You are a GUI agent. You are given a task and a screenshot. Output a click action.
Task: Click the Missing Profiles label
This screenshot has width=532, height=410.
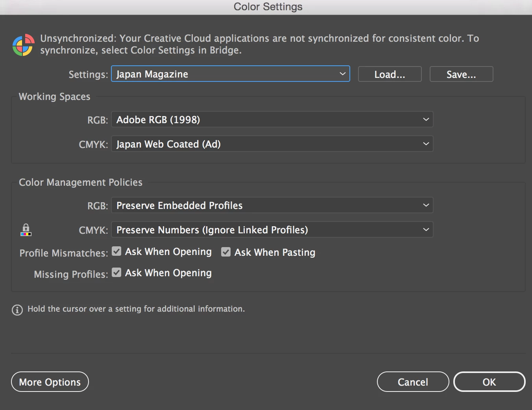pyautogui.click(x=71, y=274)
